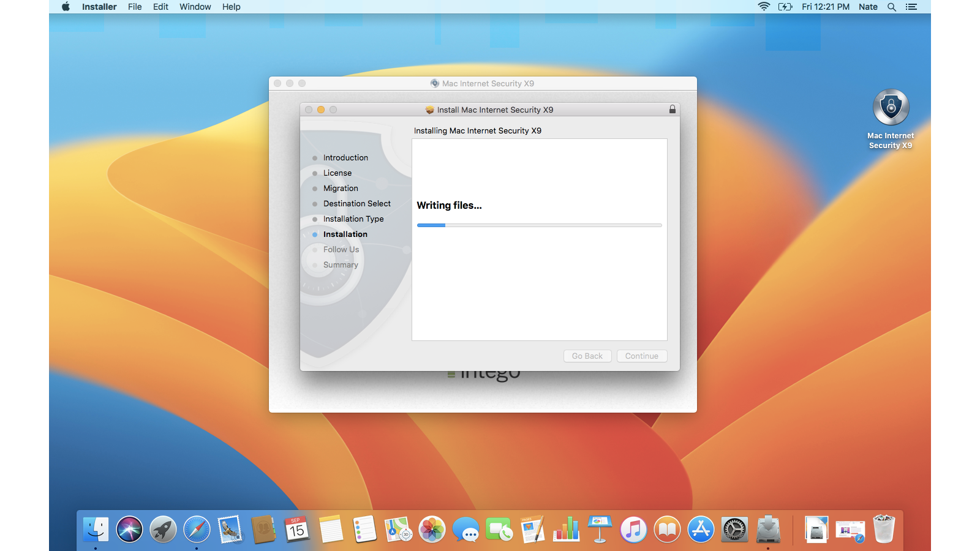
Task: Open App Store icon in dock
Action: pyautogui.click(x=701, y=530)
